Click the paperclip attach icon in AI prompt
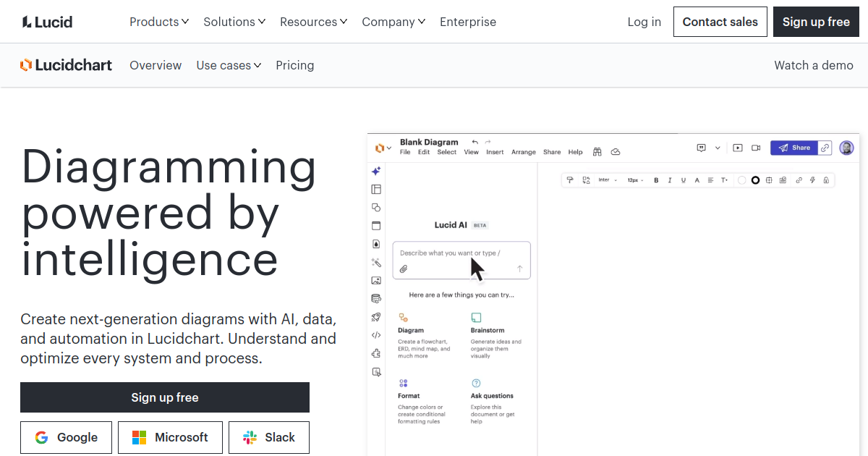Image resolution: width=868 pixels, height=456 pixels. click(x=404, y=269)
